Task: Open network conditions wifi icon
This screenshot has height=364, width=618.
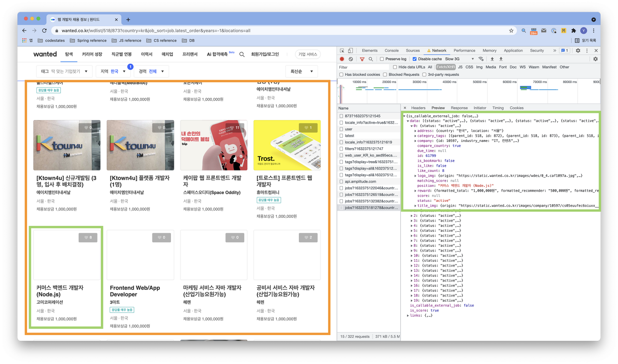Action: tap(481, 59)
